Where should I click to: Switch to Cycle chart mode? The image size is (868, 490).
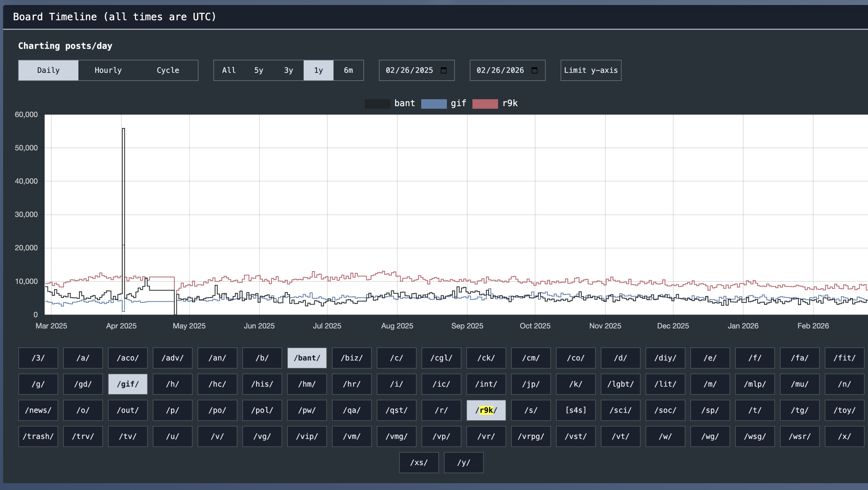coord(168,70)
